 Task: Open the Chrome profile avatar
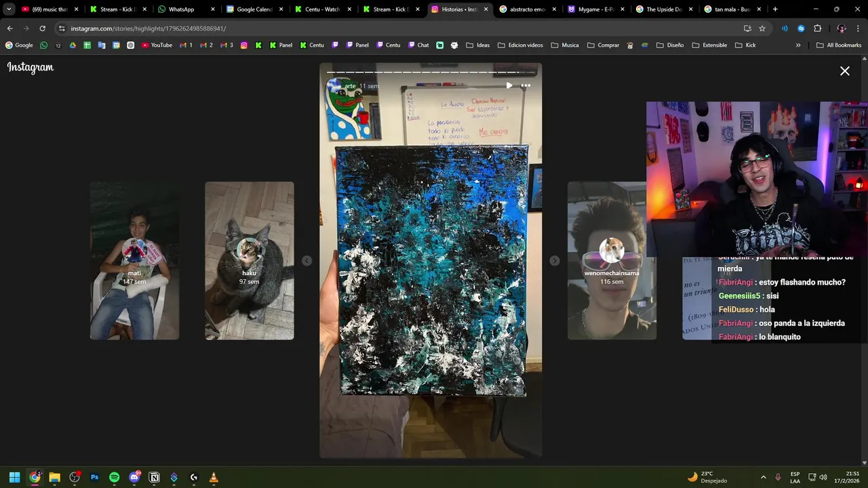click(x=842, y=28)
